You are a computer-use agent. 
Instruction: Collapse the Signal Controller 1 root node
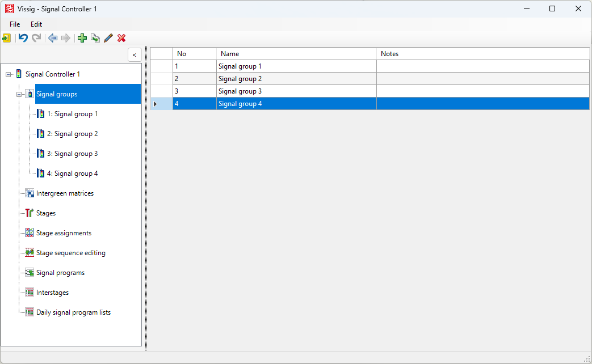8,74
